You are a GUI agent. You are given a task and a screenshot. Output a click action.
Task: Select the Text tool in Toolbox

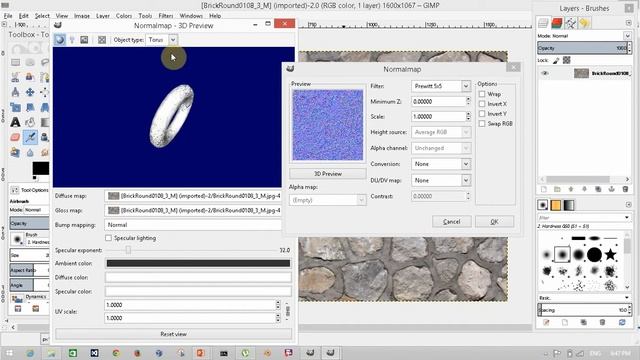tap(15, 122)
